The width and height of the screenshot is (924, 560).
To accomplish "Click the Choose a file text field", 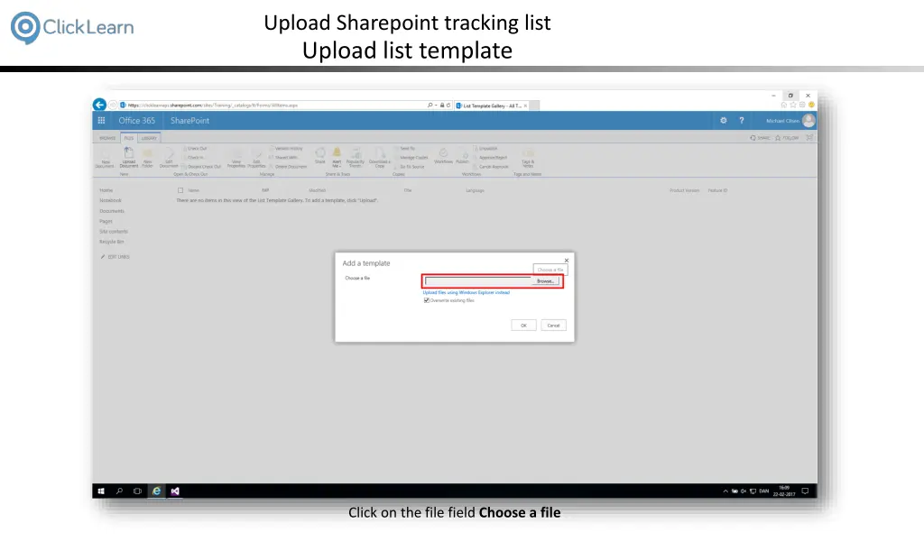I will (478, 281).
